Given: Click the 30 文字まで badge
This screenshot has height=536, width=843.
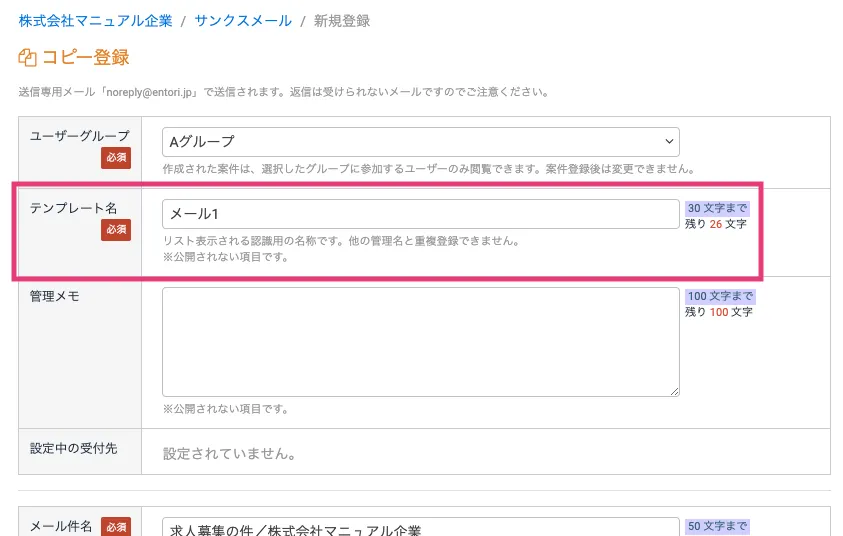Looking at the screenshot, I should pos(717,208).
